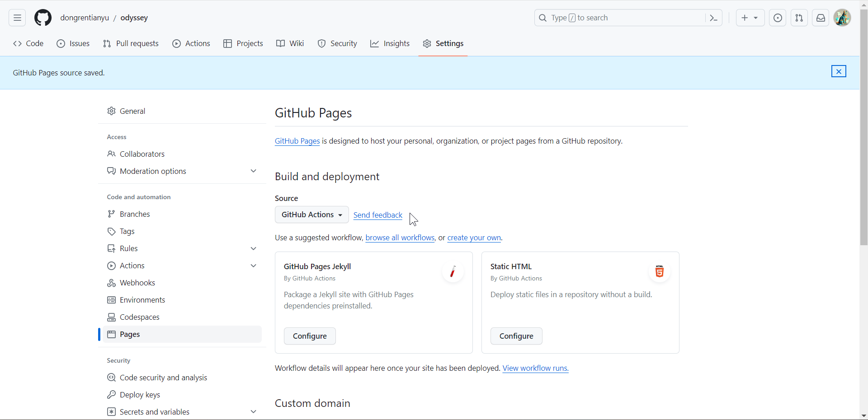Click the plus Create new icon
Screen dimensions: 868x420
click(745, 18)
